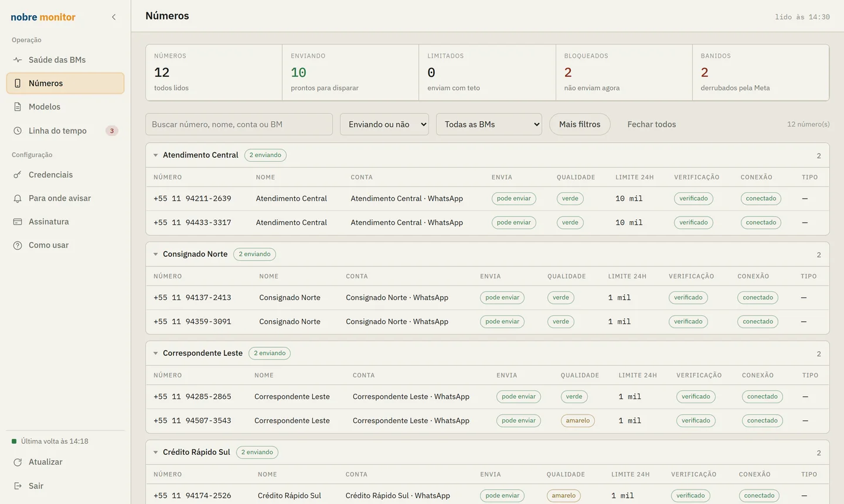Click the Linha do tempo clock icon
Image resolution: width=844 pixels, height=504 pixels.
tap(18, 131)
